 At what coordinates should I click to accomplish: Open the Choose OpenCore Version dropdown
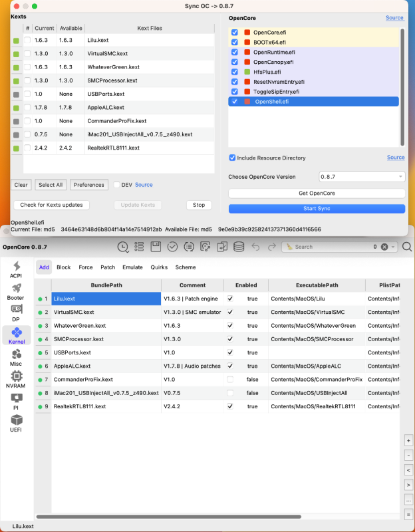pyautogui.click(x=362, y=177)
